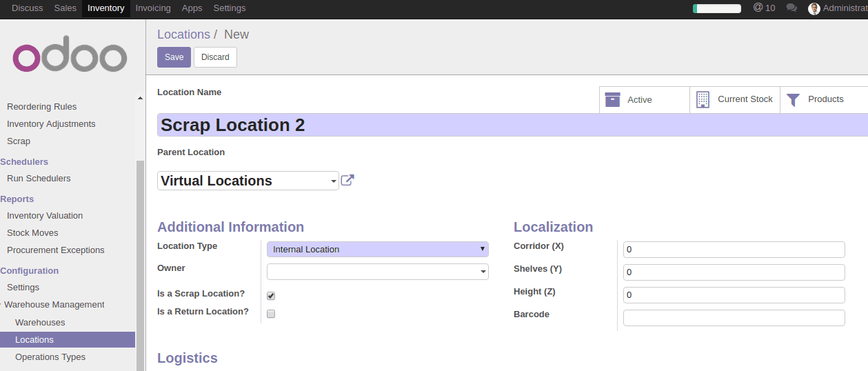The width and height of the screenshot is (868, 371).
Task: Open Run Schedulers in sidebar
Action: click(x=39, y=179)
